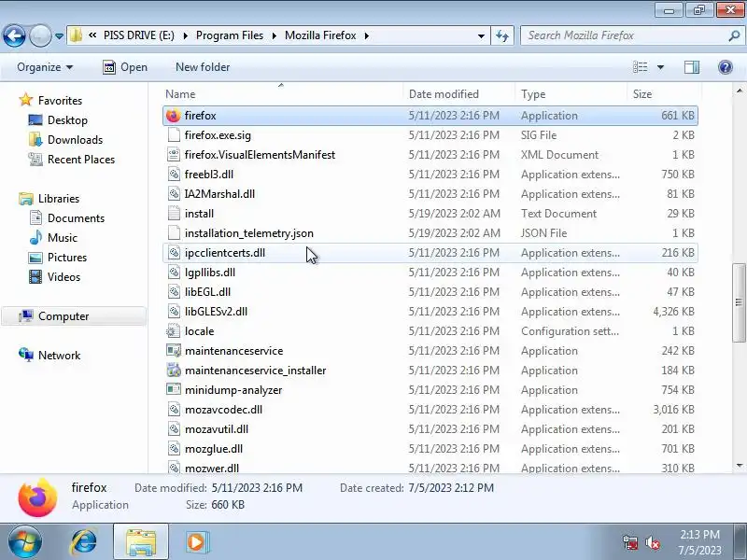Image resolution: width=747 pixels, height=560 pixels.
Task: Click the scrollbar up arrow
Action: click(x=739, y=91)
